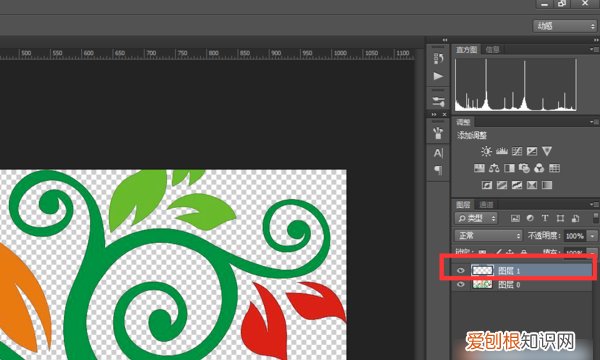Add a Gradient Map adjustment
600x360 pixels.
pyautogui.click(x=547, y=185)
